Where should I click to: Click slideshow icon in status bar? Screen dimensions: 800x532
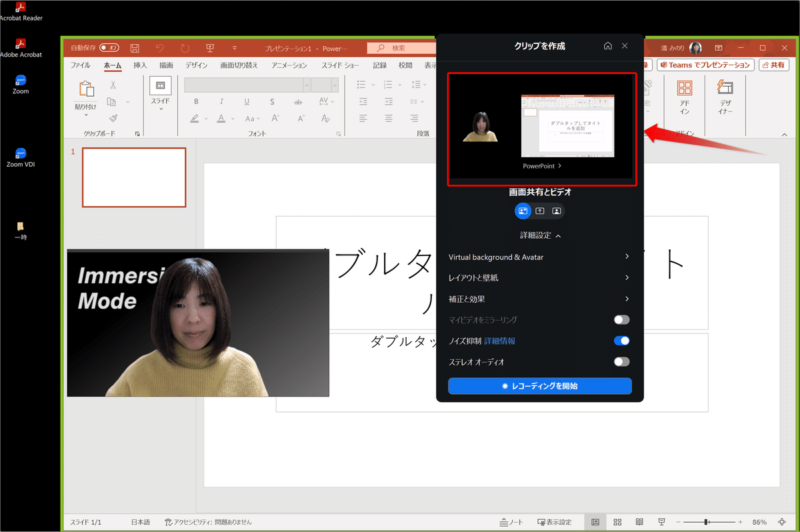[661, 522]
